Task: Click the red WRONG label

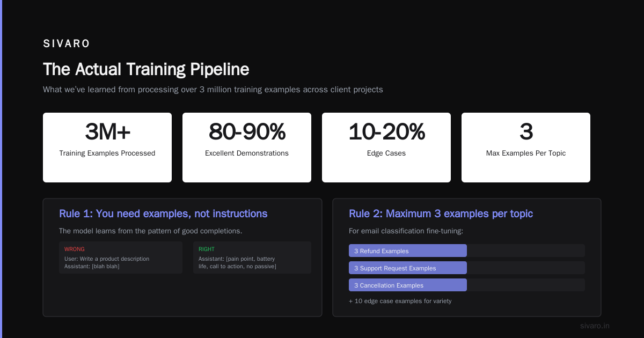Action: (75, 249)
